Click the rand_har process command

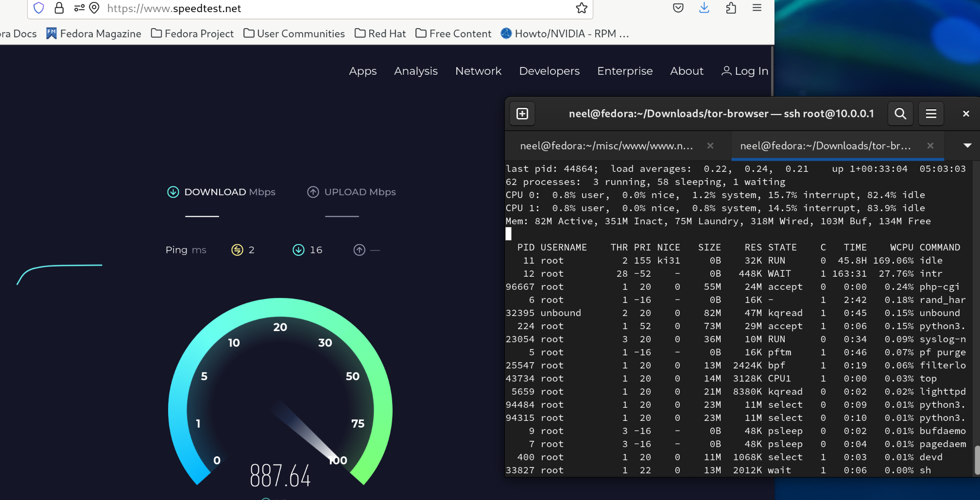943,300
